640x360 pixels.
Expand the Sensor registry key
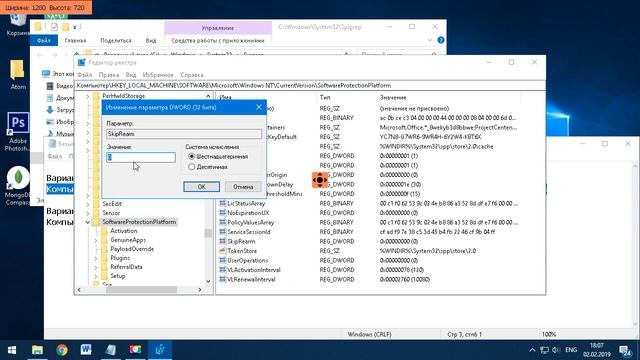pos(88,213)
